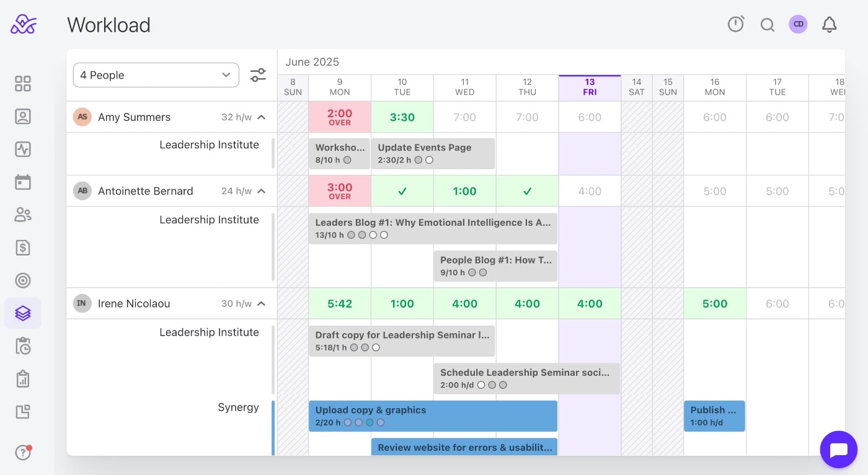Open the chat bubble in bottom corner
The image size is (868, 475).
pos(838,449)
